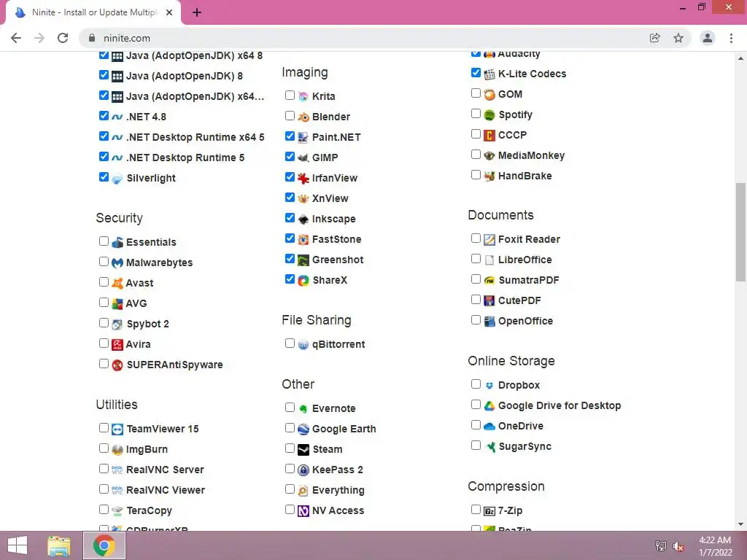The width and height of the screenshot is (747, 560).
Task: Click the OpenOffice label
Action: (525, 322)
